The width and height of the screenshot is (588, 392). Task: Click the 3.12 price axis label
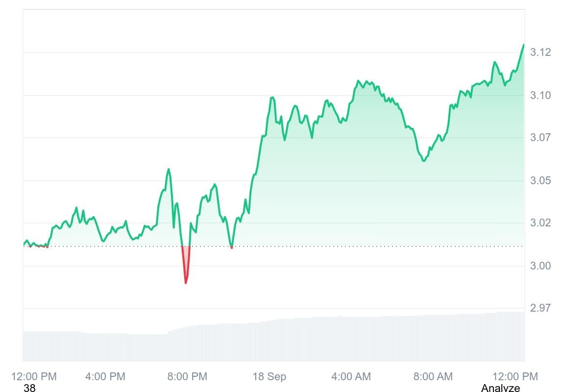541,52
